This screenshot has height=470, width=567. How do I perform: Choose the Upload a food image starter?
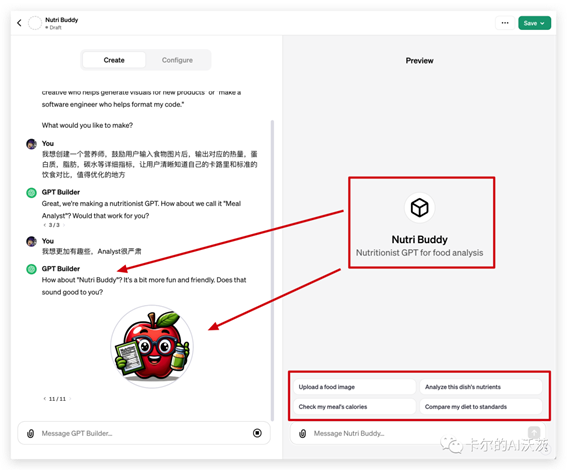354,387
